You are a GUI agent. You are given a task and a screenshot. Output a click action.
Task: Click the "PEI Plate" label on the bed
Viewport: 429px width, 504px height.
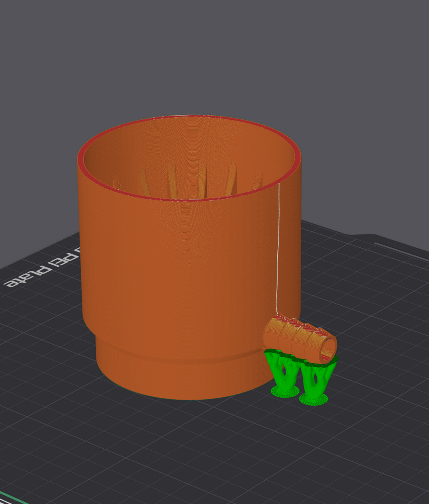point(42,268)
